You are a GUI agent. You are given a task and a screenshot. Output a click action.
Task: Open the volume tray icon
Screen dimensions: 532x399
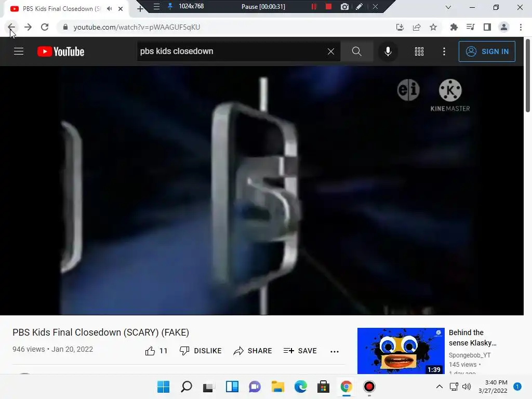click(x=467, y=387)
